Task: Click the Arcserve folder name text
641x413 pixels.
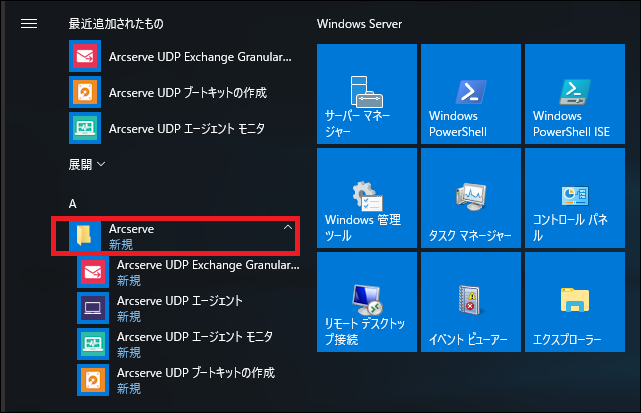Action: [131, 229]
